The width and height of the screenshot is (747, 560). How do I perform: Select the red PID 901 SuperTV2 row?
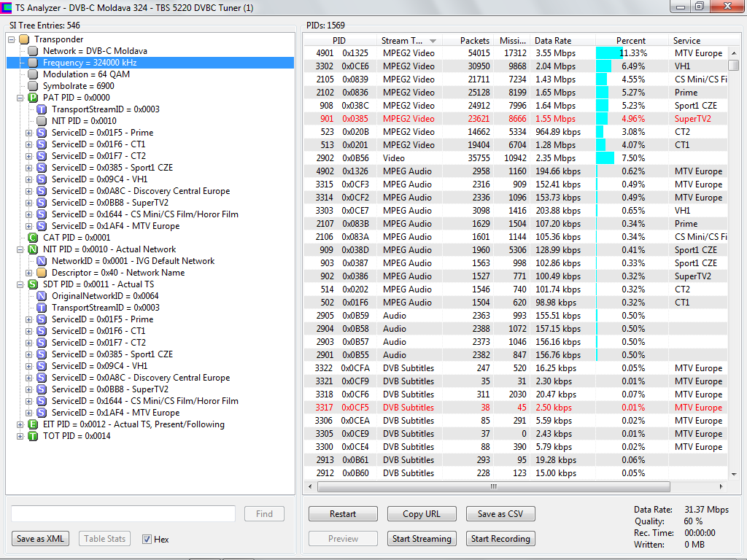click(516, 119)
